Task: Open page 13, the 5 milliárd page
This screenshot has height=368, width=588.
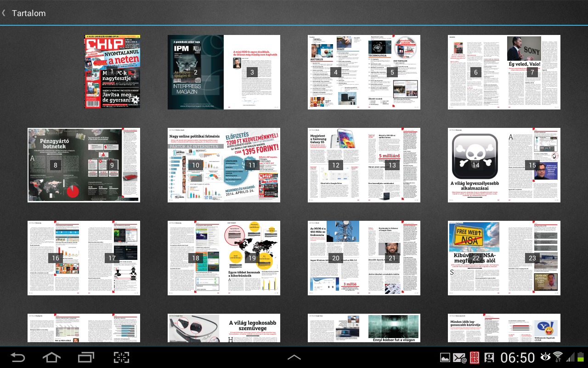Action: point(392,165)
